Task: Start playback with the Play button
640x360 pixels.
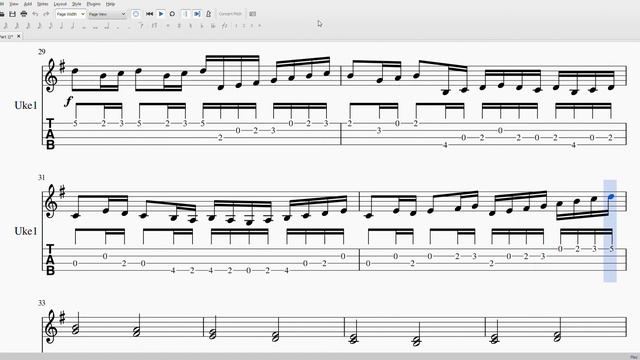Action: [x=161, y=14]
